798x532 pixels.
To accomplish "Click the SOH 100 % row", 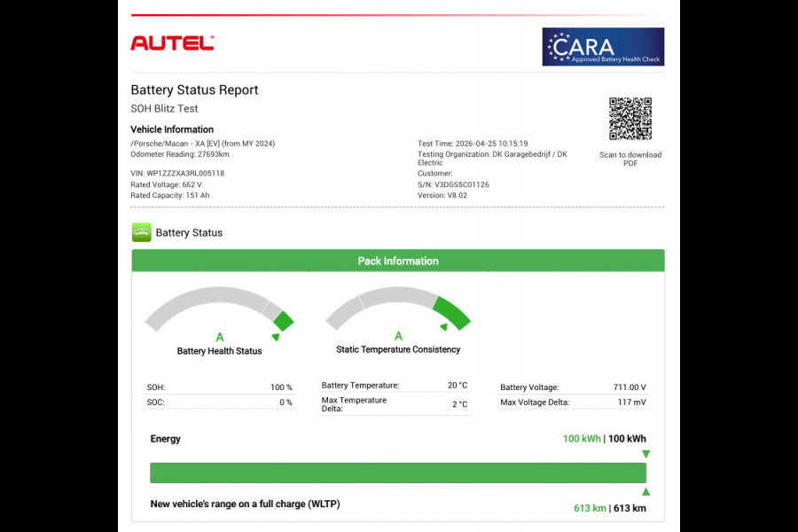I will [x=219, y=387].
